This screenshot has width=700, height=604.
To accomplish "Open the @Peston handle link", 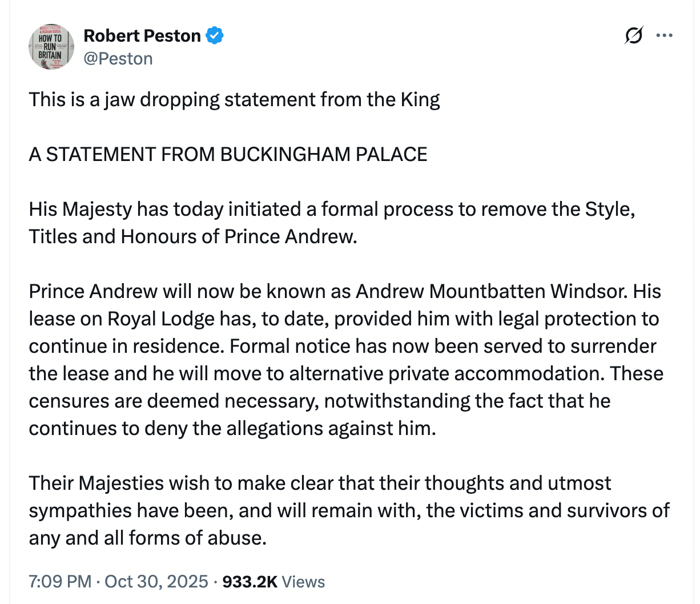I will point(118,59).
